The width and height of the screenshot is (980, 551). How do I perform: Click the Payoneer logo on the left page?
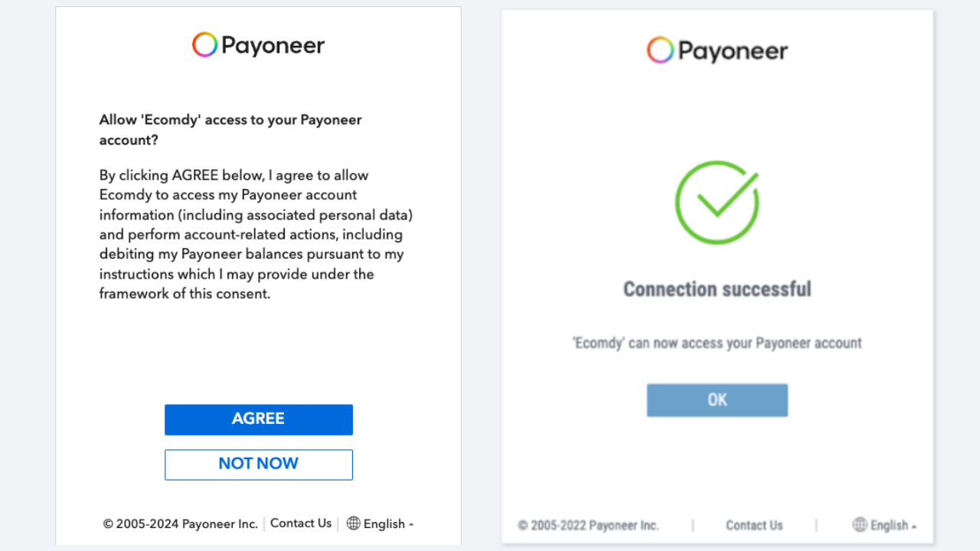pos(258,44)
